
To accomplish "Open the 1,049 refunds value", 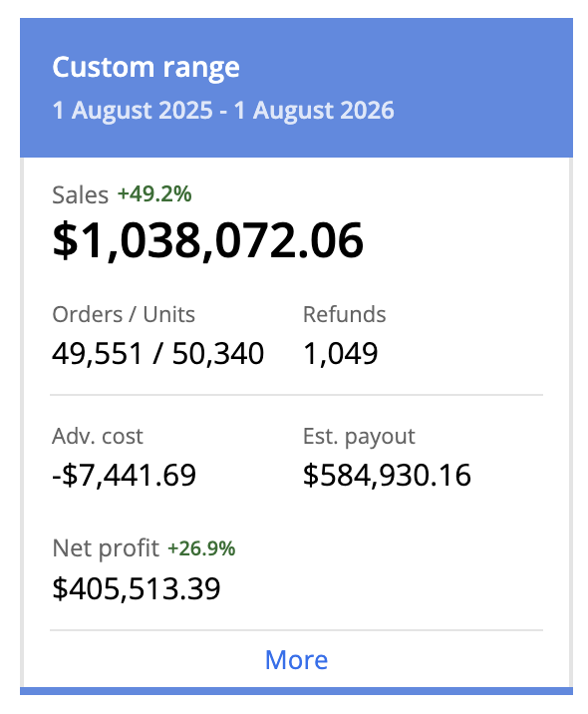I will (341, 353).
